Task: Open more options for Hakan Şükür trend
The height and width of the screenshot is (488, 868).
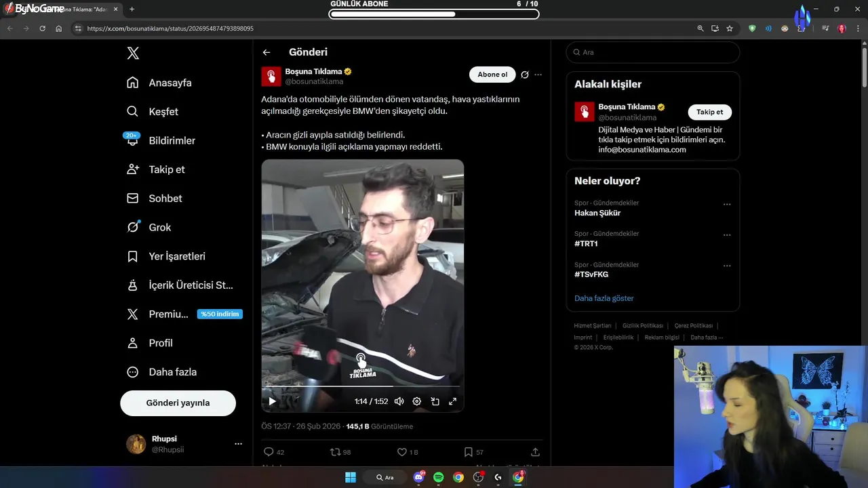Action: pyautogui.click(x=727, y=204)
